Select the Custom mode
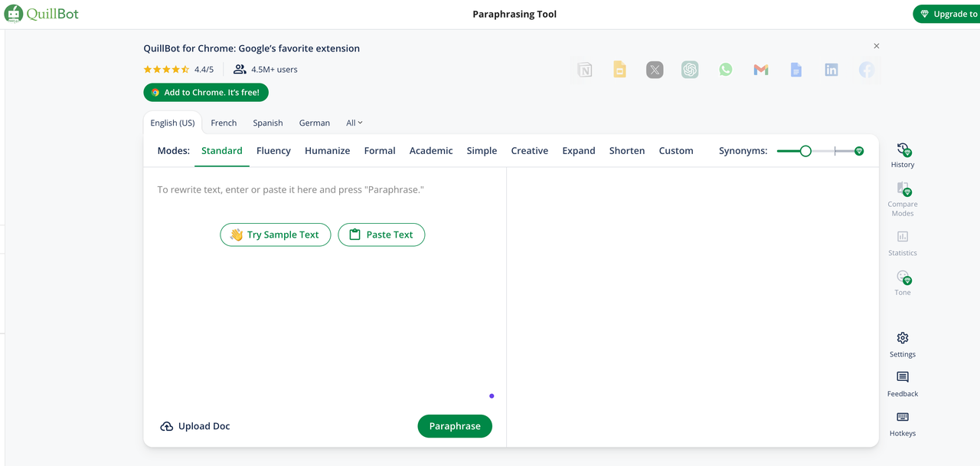 (x=676, y=151)
